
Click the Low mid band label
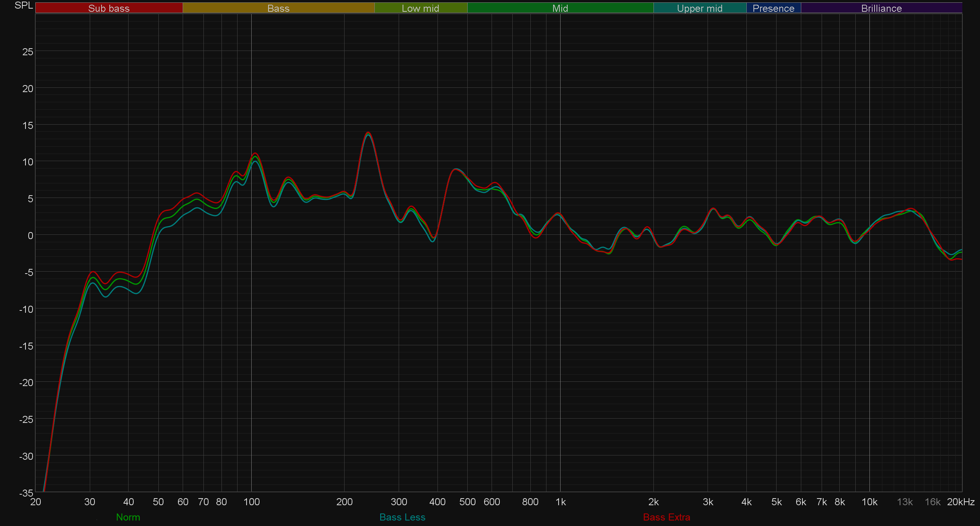pos(420,8)
